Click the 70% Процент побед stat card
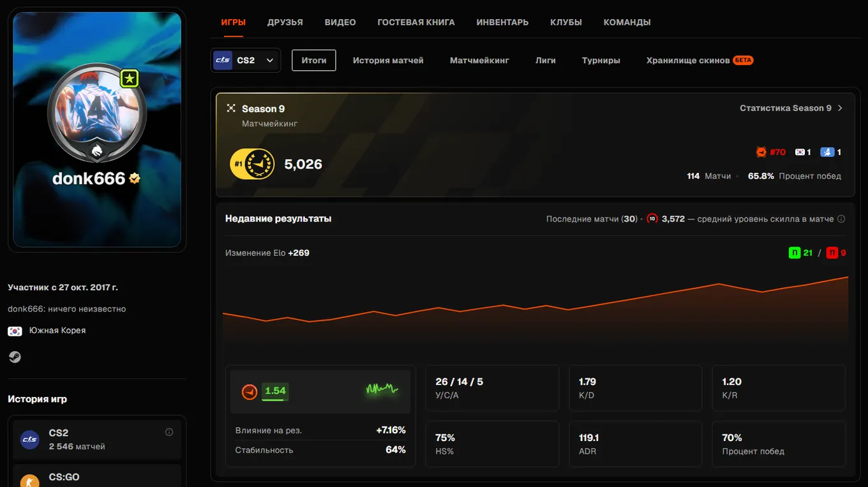The width and height of the screenshot is (868, 487). (779, 444)
